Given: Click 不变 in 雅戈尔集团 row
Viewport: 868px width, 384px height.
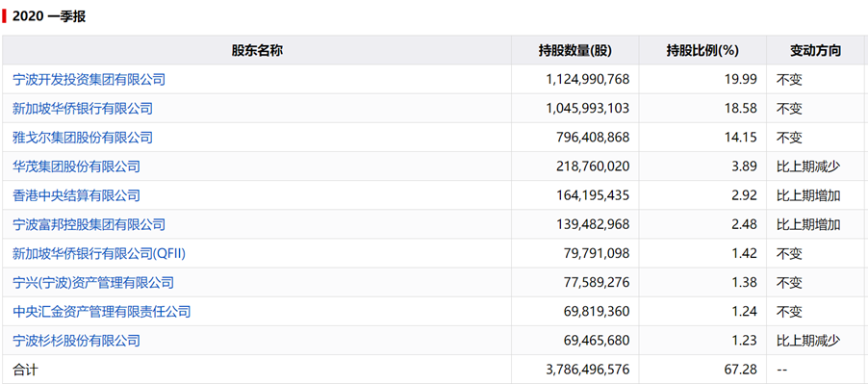Looking at the screenshot, I should (789, 138).
